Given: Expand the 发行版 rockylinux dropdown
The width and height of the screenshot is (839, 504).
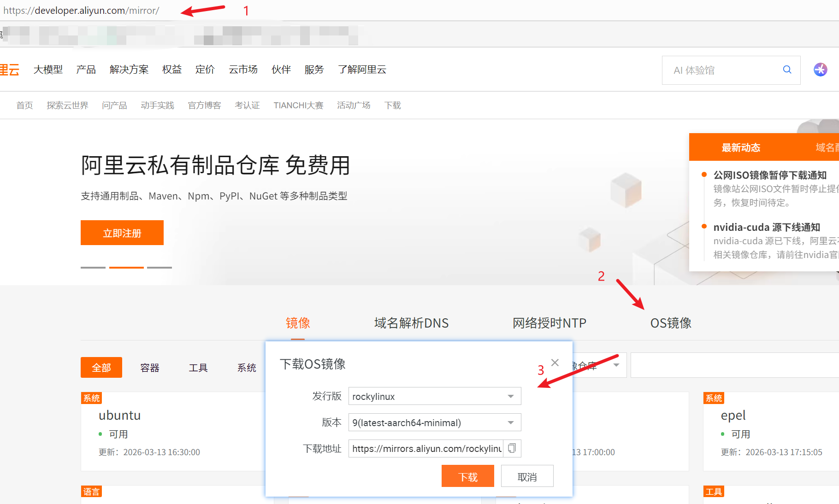Looking at the screenshot, I should tap(435, 396).
